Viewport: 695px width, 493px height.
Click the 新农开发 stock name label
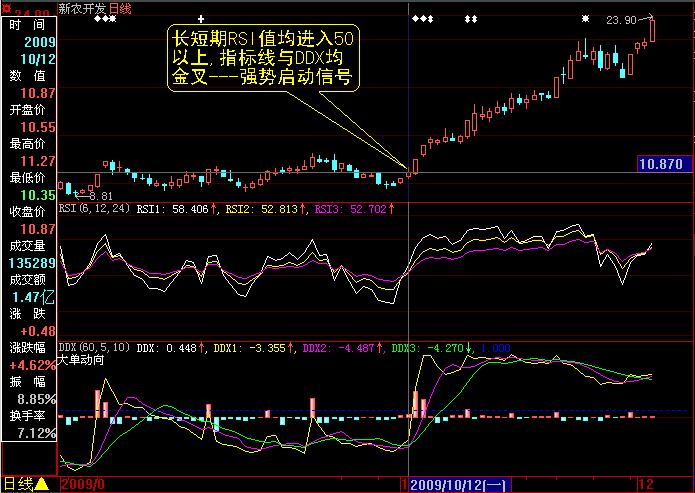tap(82, 8)
